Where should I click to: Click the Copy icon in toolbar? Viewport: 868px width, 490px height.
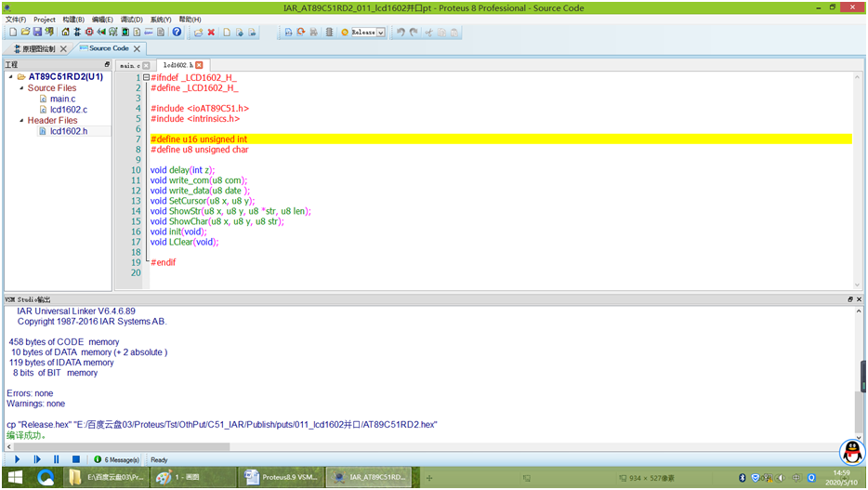441,33
